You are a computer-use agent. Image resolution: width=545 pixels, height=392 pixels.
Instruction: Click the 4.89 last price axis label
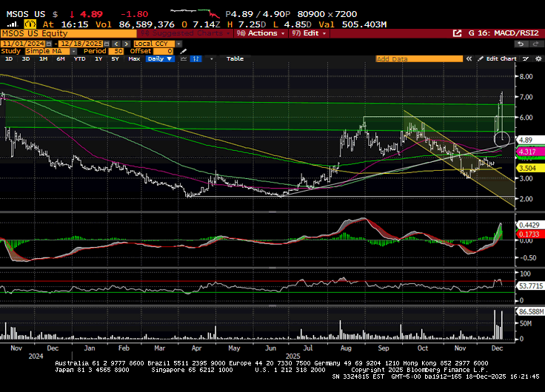[x=530, y=140]
